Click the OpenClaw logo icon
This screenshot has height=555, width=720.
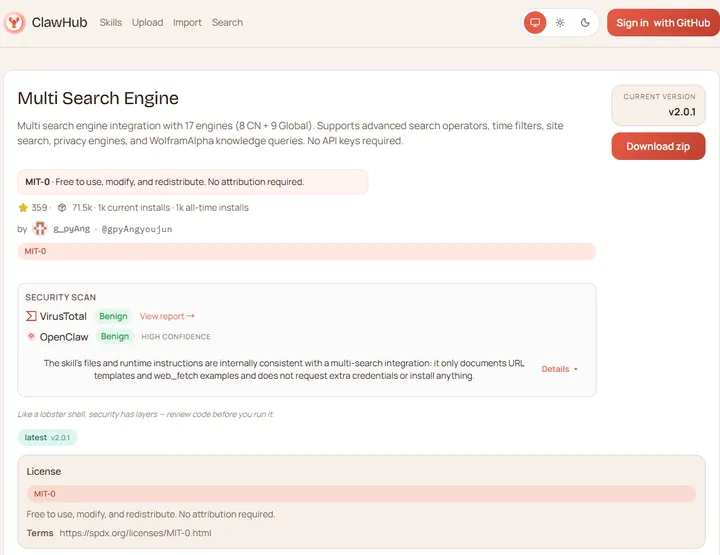(31, 336)
